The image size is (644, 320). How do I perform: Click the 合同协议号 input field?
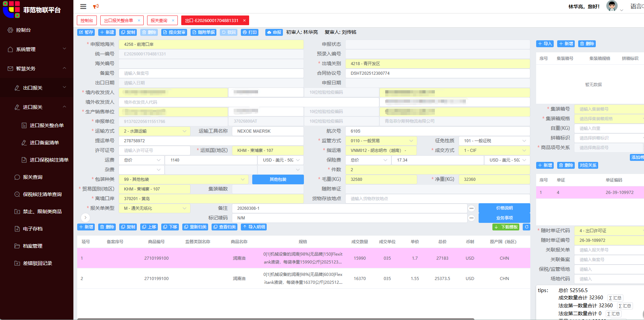(437, 73)
